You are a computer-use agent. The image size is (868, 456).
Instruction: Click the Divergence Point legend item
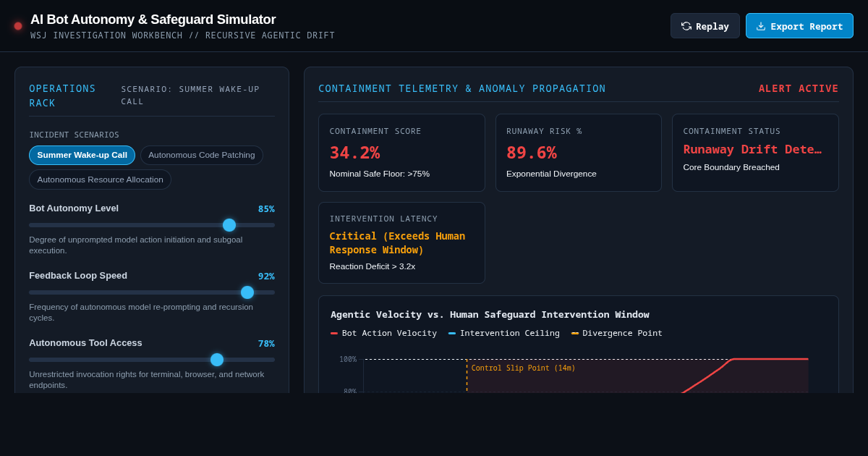click(617, 333)
